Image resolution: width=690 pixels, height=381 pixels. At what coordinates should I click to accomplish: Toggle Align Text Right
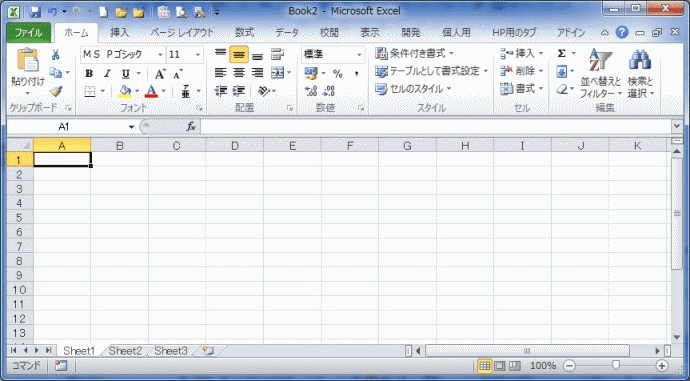(257, 73)
